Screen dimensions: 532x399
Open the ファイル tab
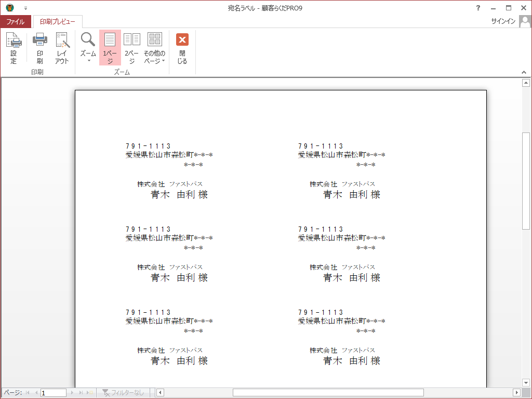pyautogui.click(x=16, y=22)
